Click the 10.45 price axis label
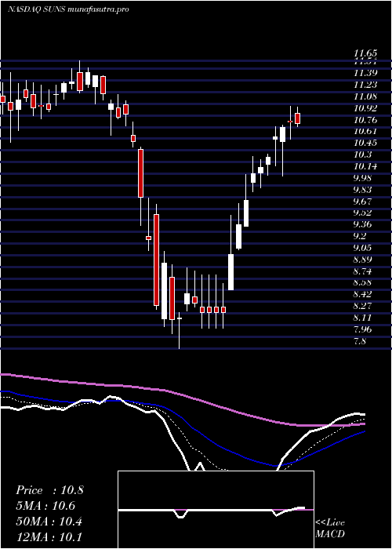The width and height of the screenshot is (392, 549). tap(365, 143)
